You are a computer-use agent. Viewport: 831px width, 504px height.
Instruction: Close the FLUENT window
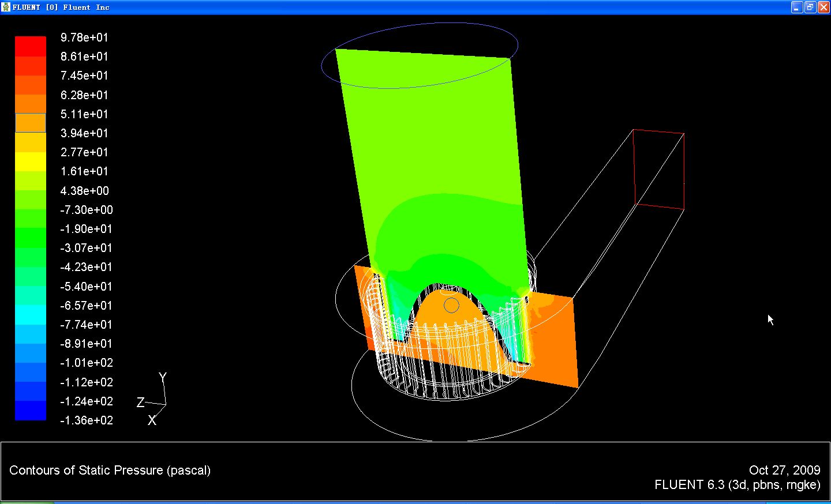pos(823,7)
